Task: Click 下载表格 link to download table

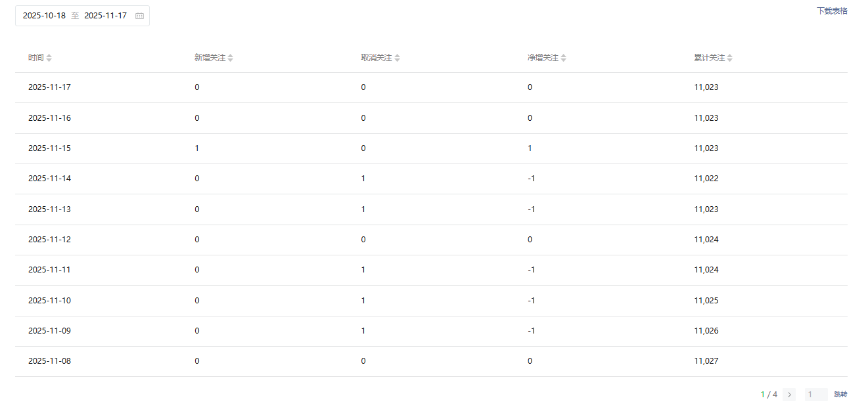Action: (832, 11)
